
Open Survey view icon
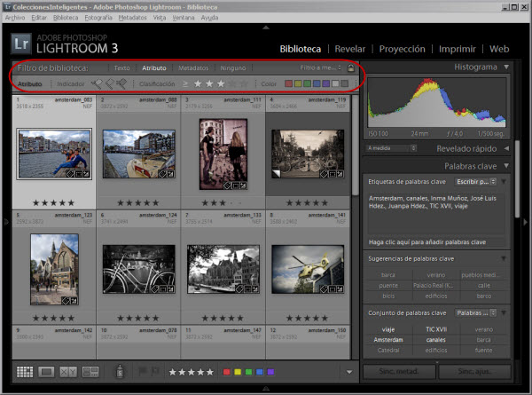click(x=90, y=372)
